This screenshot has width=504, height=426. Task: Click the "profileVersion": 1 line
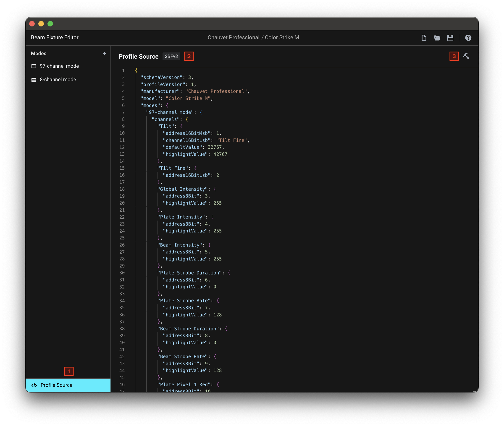[168, 85]
